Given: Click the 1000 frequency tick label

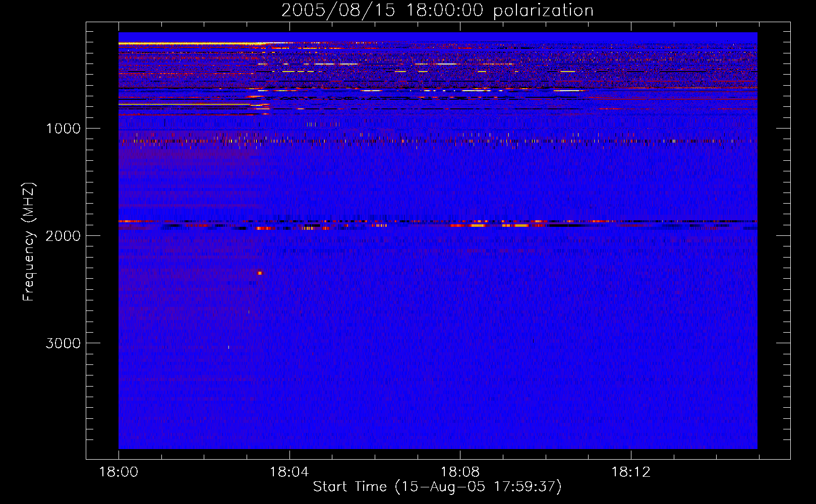Looking at the screenshot, I should pos(63,129).
